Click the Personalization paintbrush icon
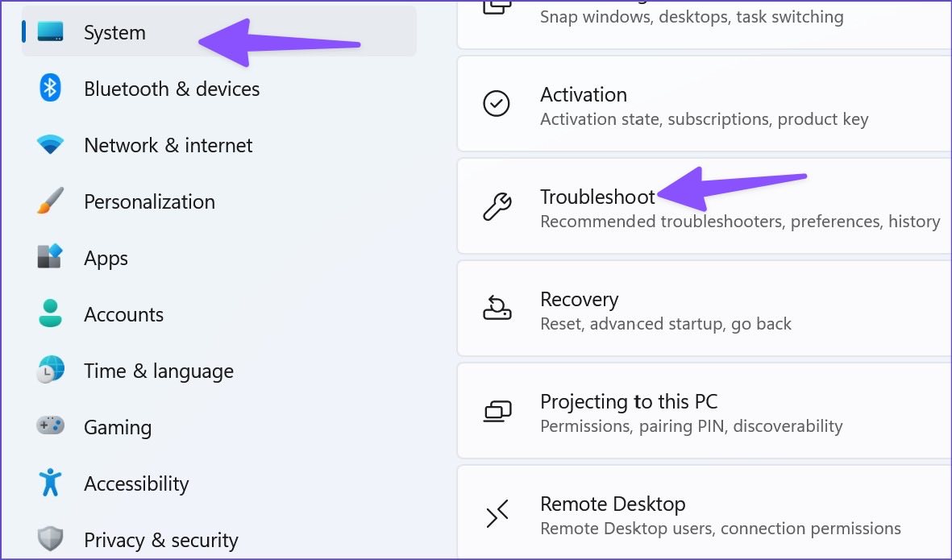This screenshot has width=952, height=560. click(50, 201)
